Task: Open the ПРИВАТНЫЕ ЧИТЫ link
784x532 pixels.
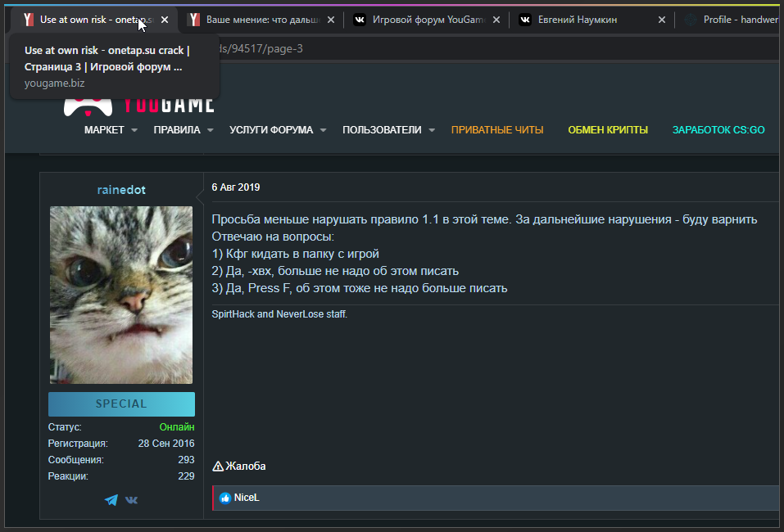Action: (497, 130)
